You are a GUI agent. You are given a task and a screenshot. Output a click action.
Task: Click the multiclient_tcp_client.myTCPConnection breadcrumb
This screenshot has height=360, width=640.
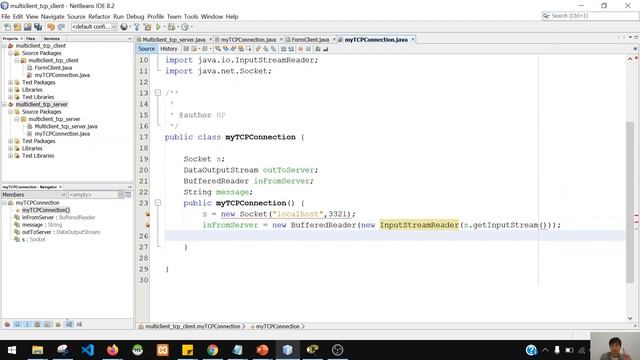click(x=193, y=327)
